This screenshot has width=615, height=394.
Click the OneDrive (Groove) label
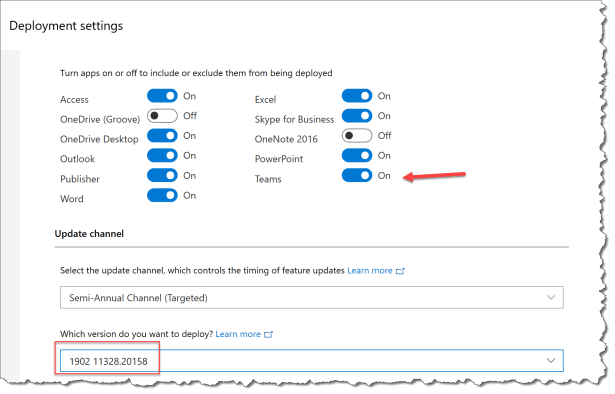point(100,120)
